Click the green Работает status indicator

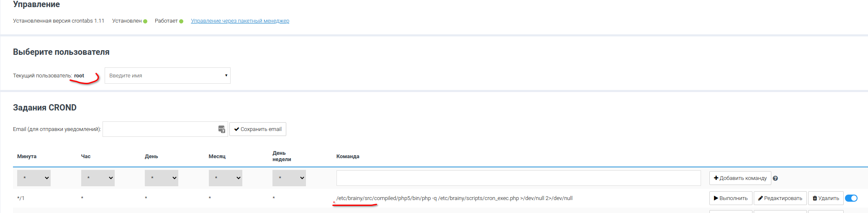[x=181, y=21]
